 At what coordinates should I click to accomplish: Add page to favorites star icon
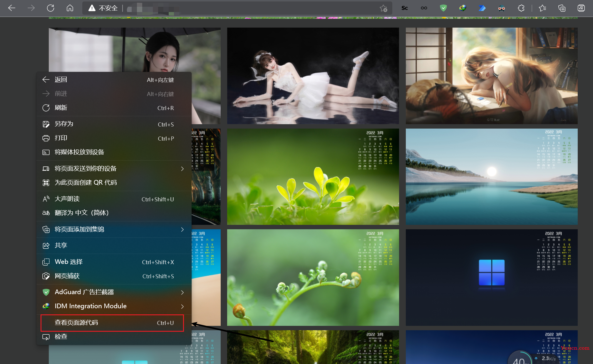[383, 8]
